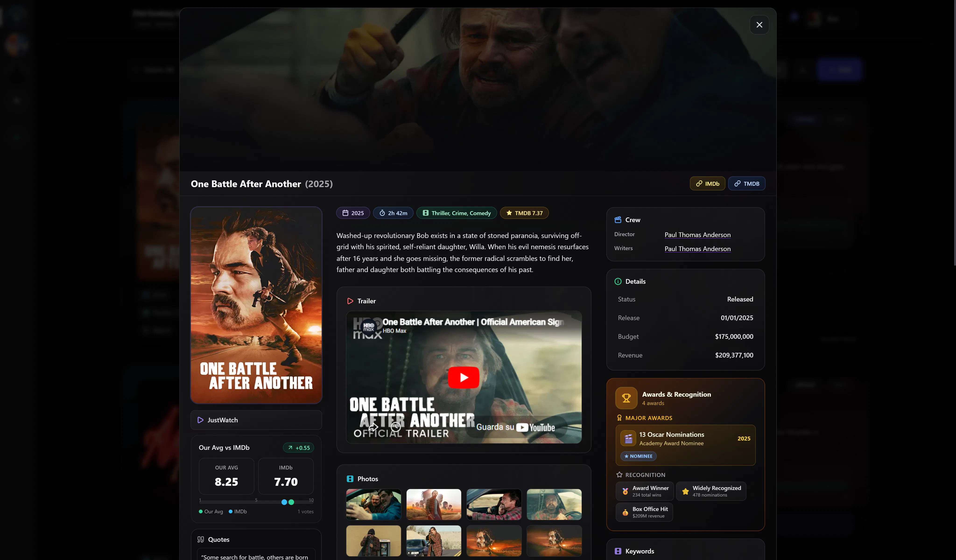Open the One Battle After Another poster image

[256, 305]
